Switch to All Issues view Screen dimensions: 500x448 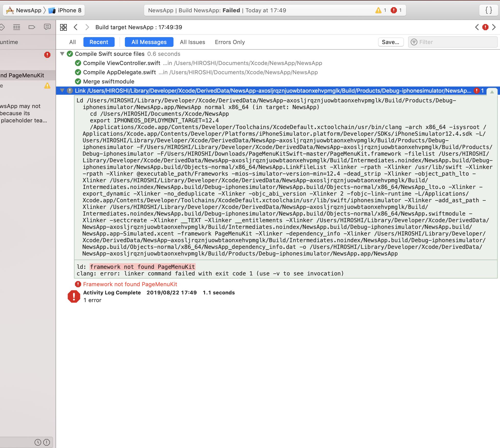click(192, 42)
